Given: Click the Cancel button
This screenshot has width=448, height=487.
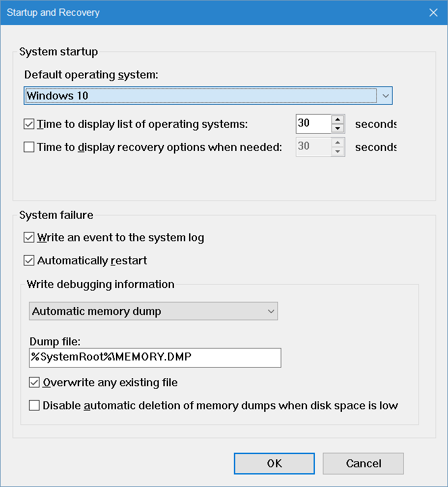Looking at the screenshot, I should click(363, 463).
